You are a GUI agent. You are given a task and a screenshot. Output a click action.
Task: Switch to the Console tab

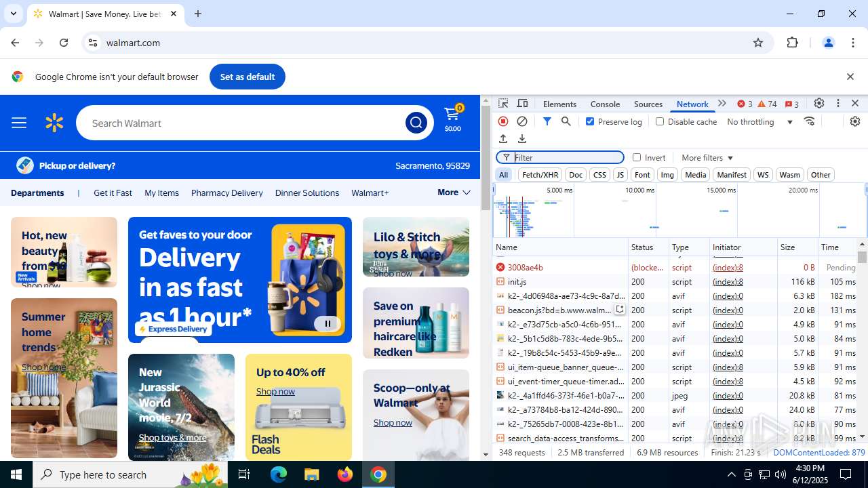pos(605,104)
